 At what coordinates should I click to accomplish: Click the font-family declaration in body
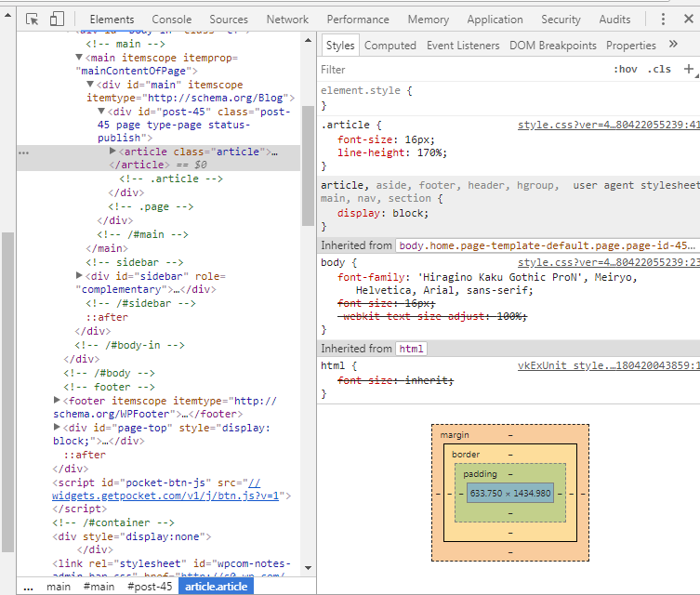(486, 284)
